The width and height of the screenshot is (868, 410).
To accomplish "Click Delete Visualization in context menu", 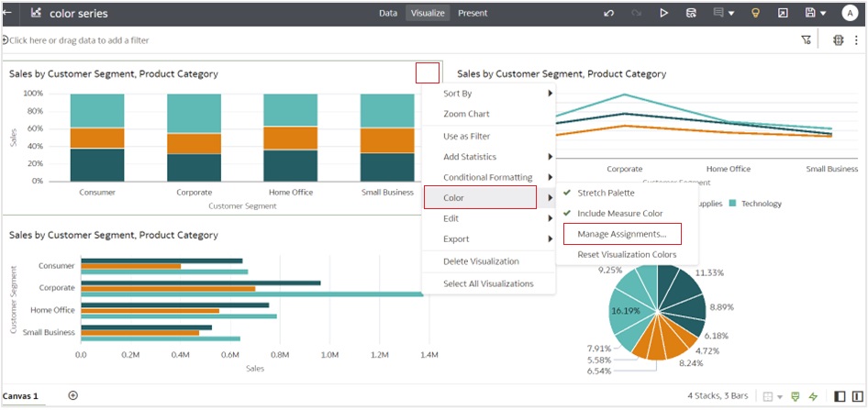I will tap(481, 261).
